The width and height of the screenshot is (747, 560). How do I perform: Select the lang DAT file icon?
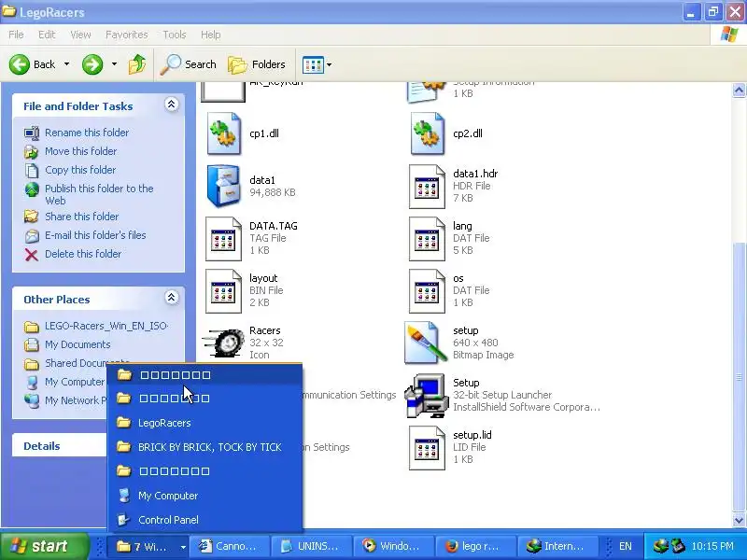pyautogui.click(x=427, y=239)
